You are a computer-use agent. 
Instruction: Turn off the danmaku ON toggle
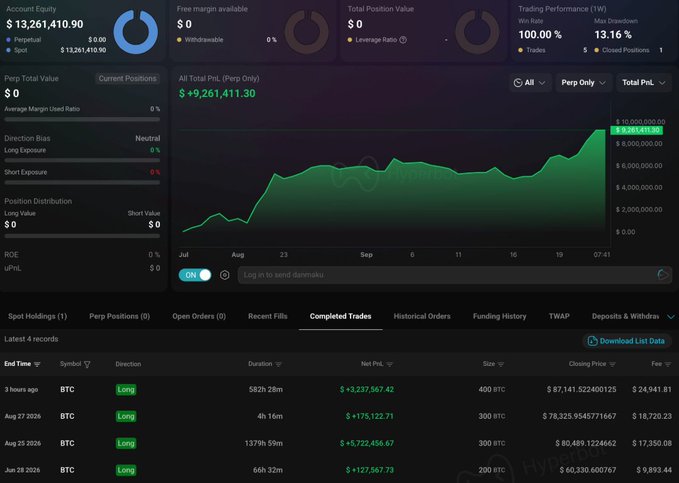coord(195,275)
